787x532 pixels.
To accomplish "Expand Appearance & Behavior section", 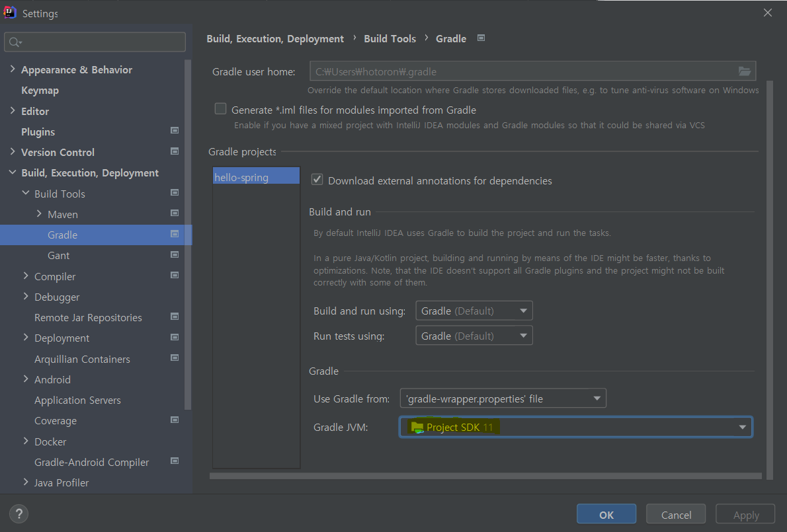I will pos(13,69).
